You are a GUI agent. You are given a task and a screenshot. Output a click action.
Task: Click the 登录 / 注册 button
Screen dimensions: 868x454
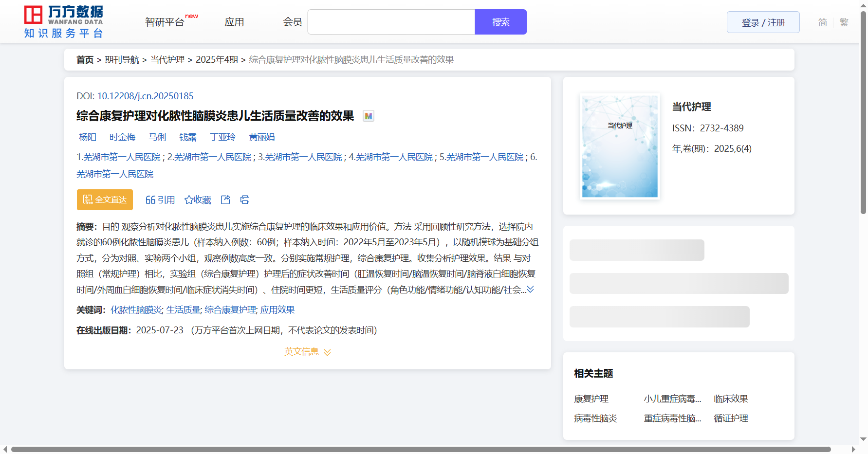(763, 22)
